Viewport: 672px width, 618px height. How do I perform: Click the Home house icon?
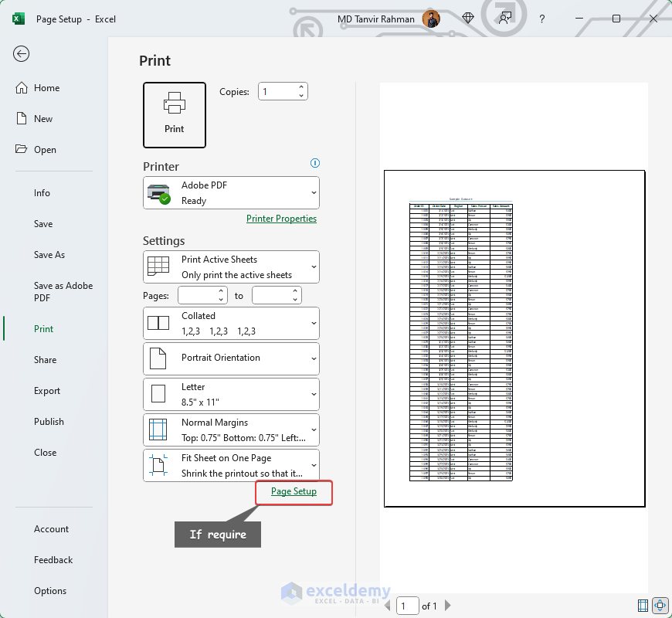[22, 87]
